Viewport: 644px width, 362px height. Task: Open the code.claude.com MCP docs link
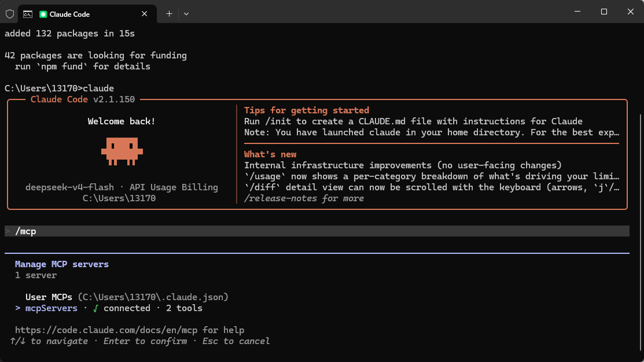point(106,330)
